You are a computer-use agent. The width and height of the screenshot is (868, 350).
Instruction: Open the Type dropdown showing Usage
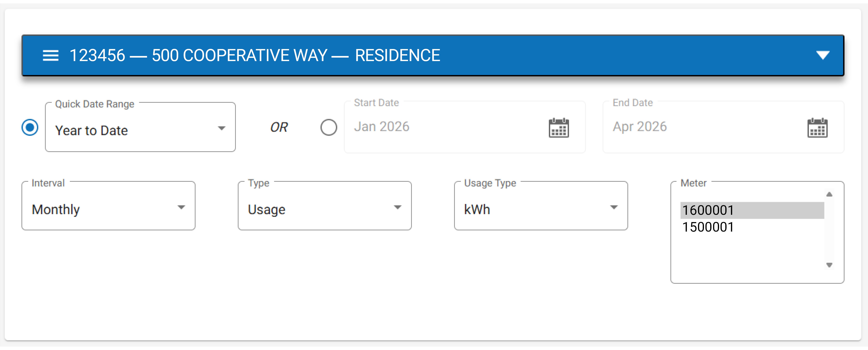[325, 206]
